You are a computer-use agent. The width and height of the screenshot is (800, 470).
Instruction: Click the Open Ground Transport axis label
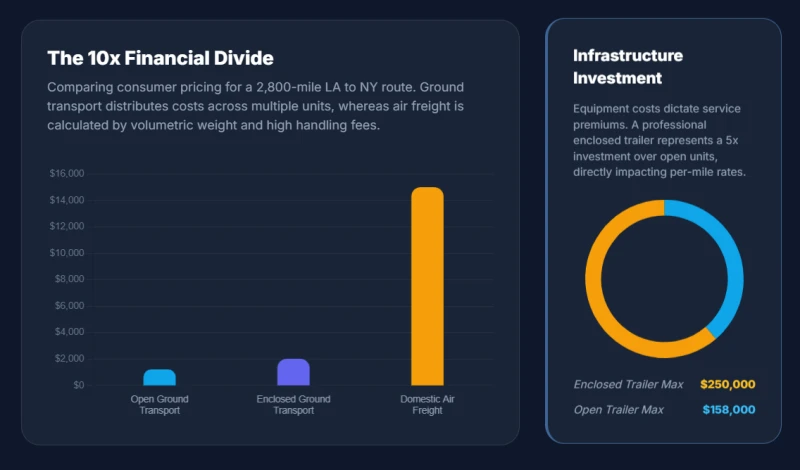coord(159,405)
